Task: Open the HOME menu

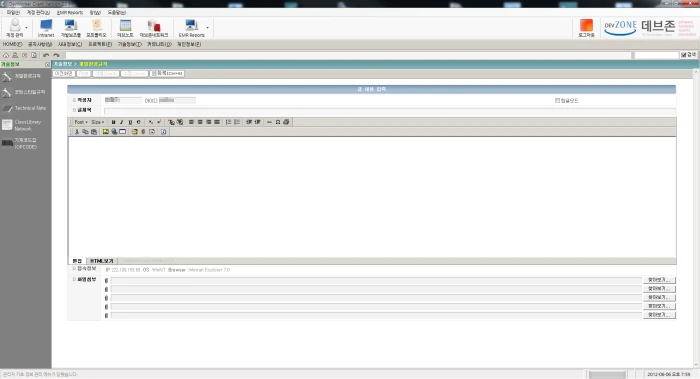Action: pyautogui.click(x=12, y=44)
